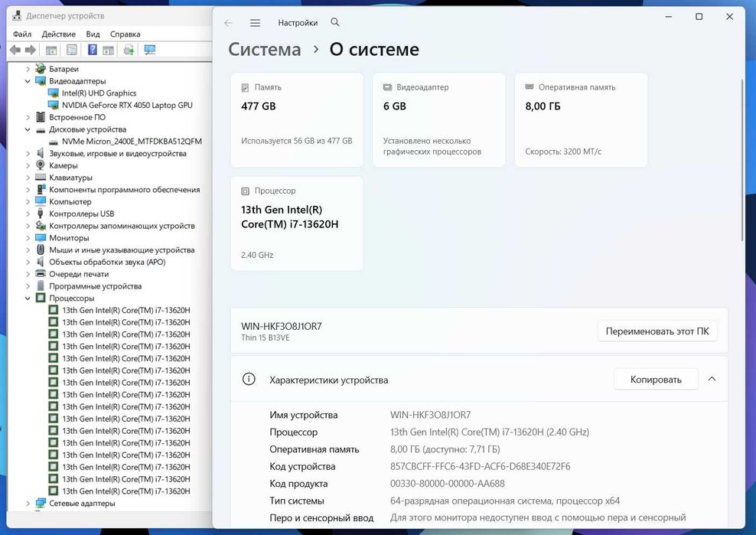Viewport: 756px width, 535px height.
Task: Select Intel(R) UHD Graphics device
Action: pos(99,93)
